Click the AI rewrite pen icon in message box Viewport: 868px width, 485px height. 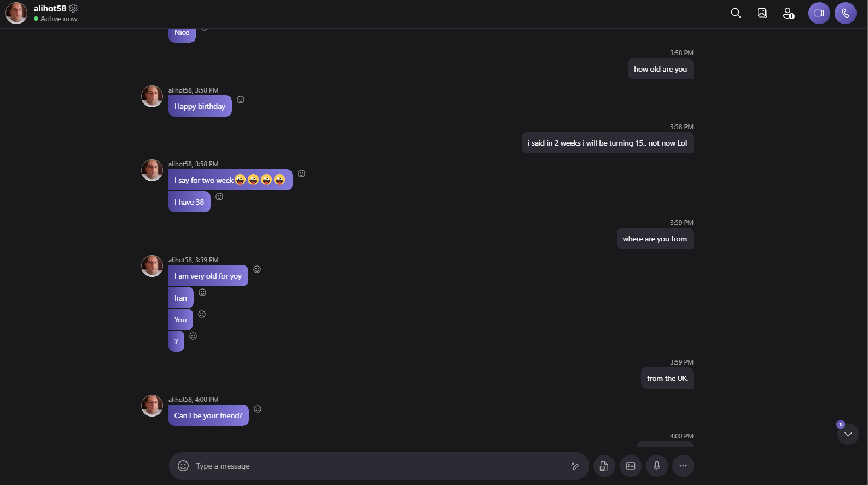pyautogui.click(x=575, y=466)
